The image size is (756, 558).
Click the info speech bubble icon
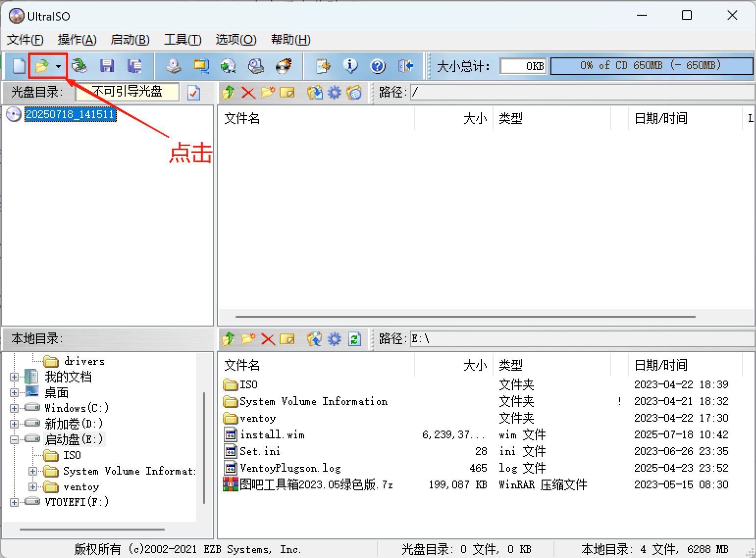point(350,66)
